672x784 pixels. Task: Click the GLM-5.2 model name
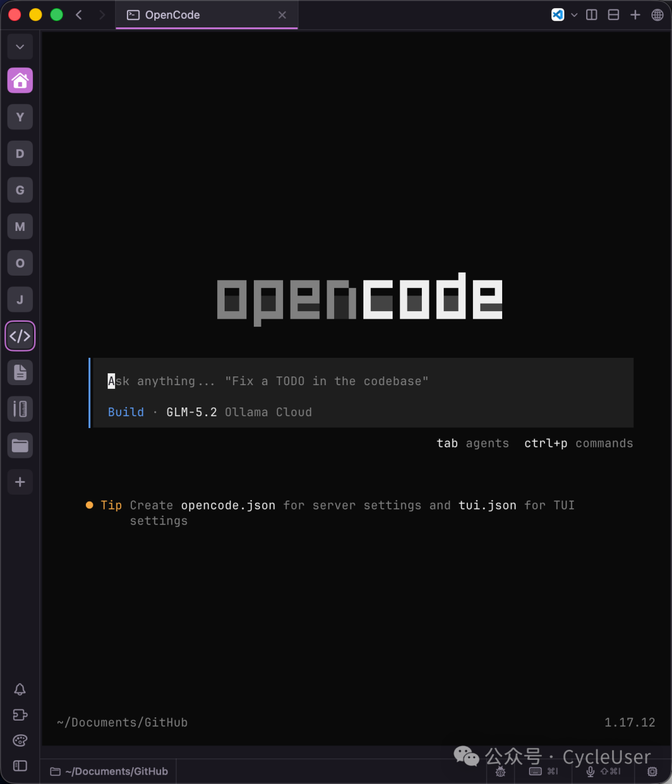(x=192, y=412)
